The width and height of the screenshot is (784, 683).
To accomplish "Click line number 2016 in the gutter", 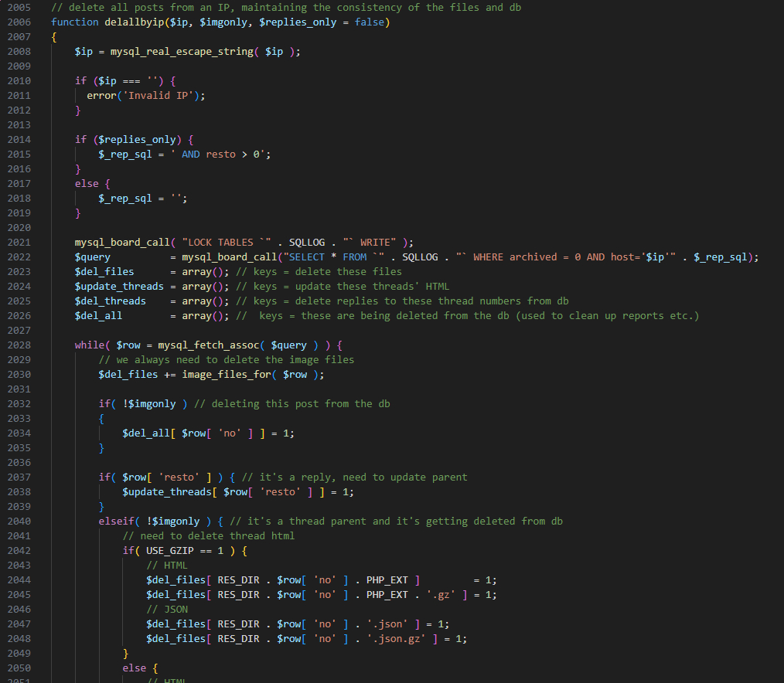I will click(x=19, y=169).
